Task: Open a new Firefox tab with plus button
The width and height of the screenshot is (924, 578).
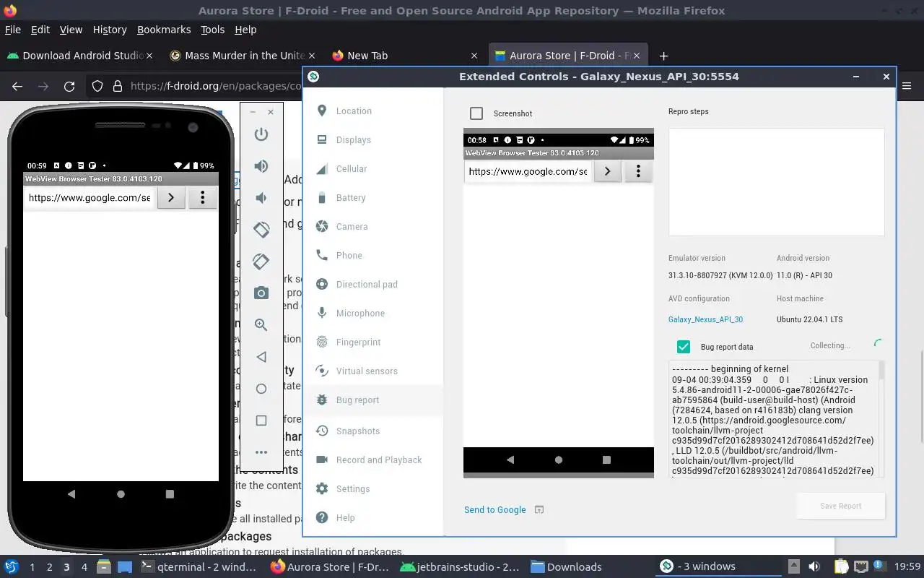Action: [663, 56]
